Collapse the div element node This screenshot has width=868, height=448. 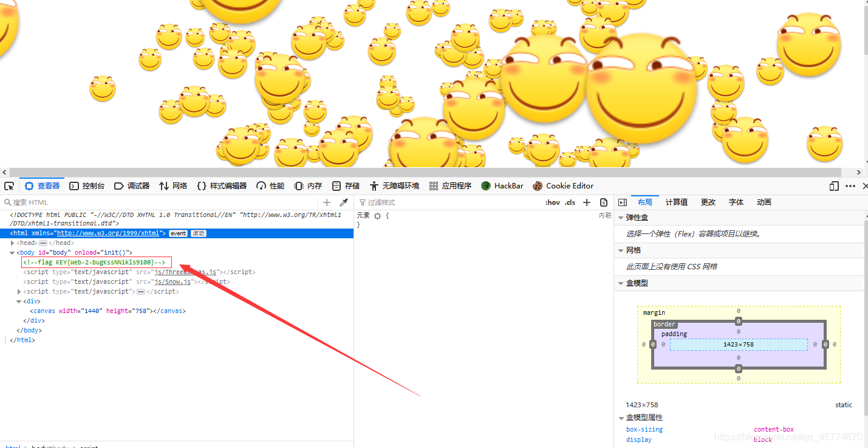click(x=19, y=302)
